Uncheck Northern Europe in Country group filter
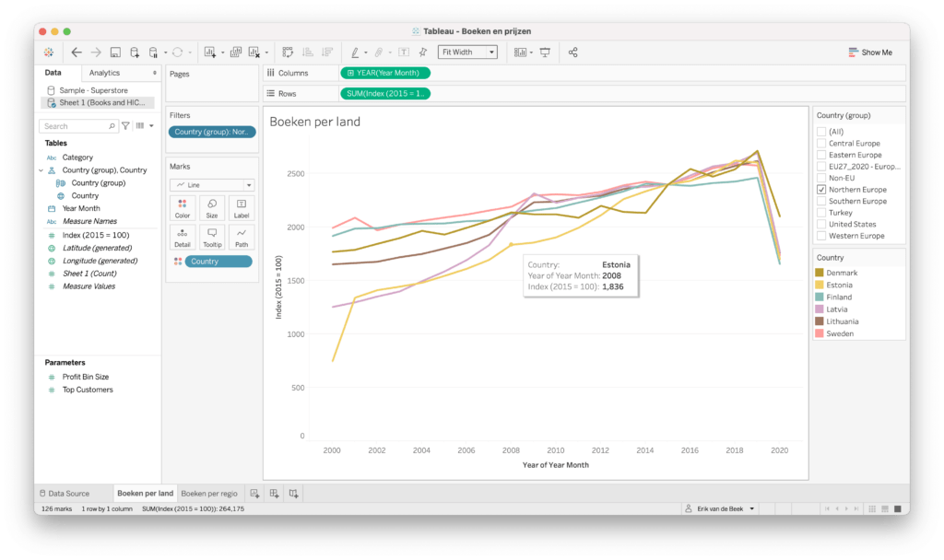944x560 pixels. pyautogui.click(x=821, y=190)
